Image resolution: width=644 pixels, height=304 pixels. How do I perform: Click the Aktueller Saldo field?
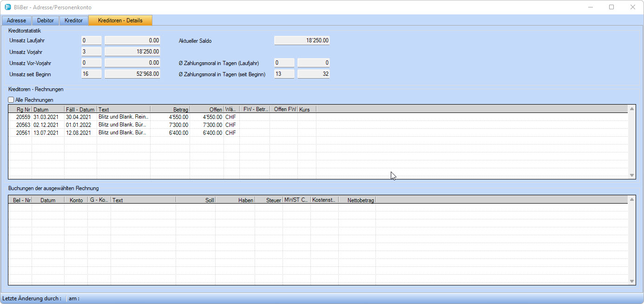(302, 40)
